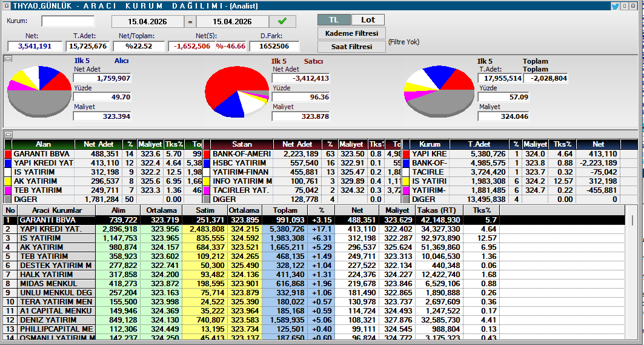Sort buyers table by Alan column header
The height and width of the screenshot is (345, 644).
pos(43,144)
